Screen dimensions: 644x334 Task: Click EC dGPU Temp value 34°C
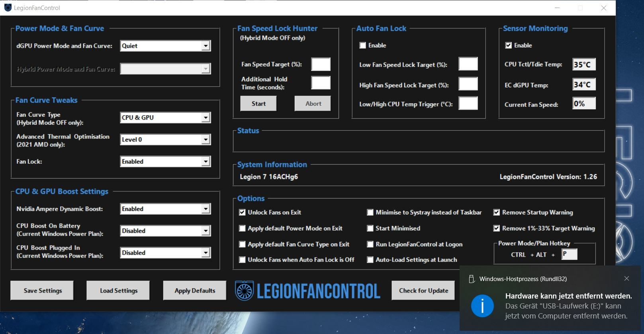coord(584,84)
